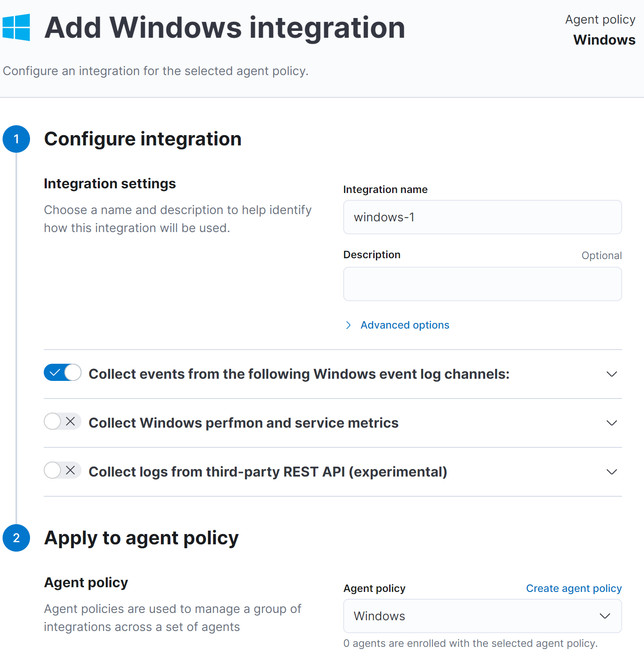Enable third-party REST API logs toggle
The width and height of the screenshot is (644, 661).
point(63,471)
